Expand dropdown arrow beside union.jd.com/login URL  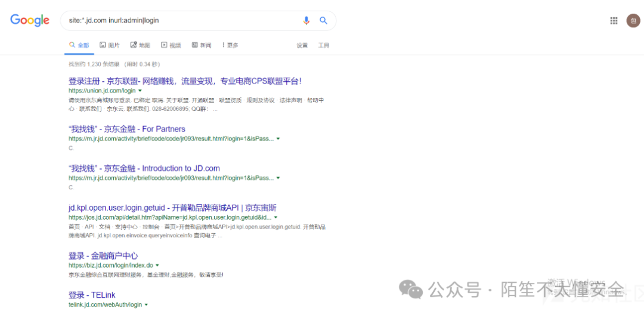pos(140,90)
